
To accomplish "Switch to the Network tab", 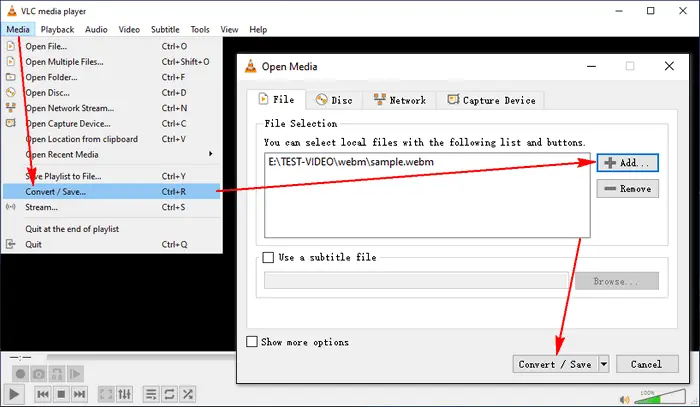I will 399,100.
